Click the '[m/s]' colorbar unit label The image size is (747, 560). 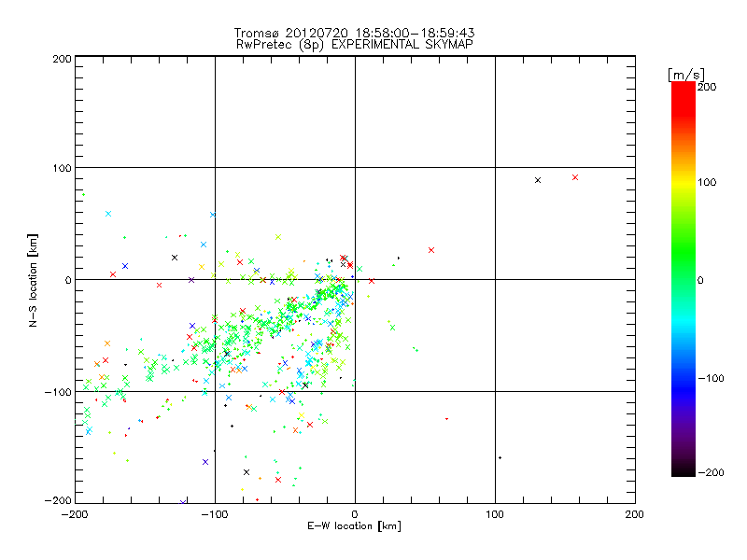(x=686, y=75)
